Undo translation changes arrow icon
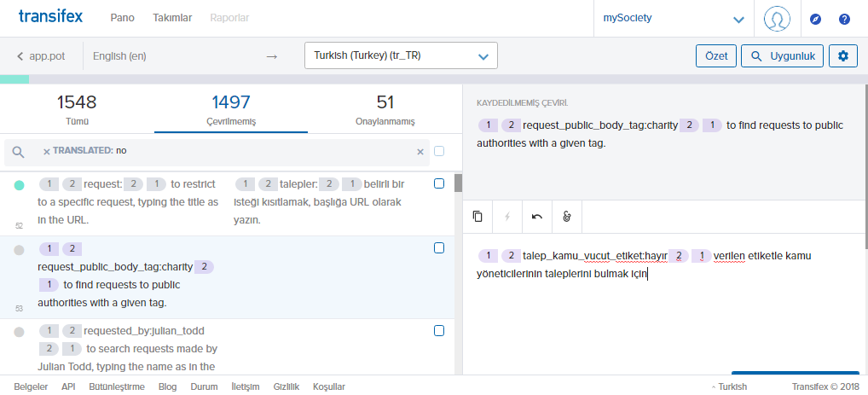Screen dimensions: 868x395 click(536, 217)
